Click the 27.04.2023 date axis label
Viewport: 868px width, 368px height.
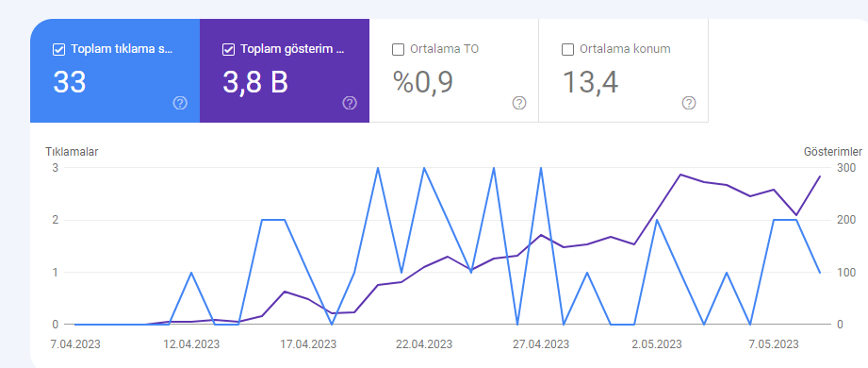coord(541,344)
